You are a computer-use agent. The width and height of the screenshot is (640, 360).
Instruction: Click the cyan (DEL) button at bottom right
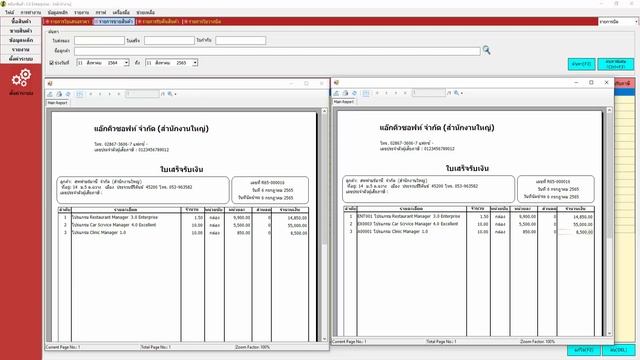618,350
